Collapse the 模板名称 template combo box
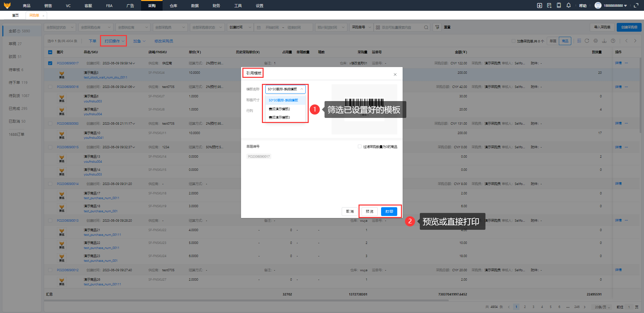644x313 pixels. click(x=285, y=89)
